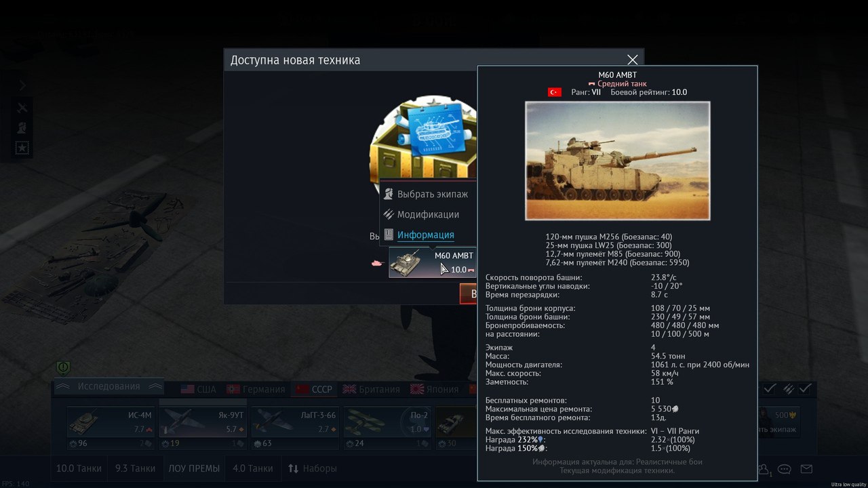Click the Время перезарядки 8.7 с value
The width and height of the screenshot is (868, 488).
(658, 295)
